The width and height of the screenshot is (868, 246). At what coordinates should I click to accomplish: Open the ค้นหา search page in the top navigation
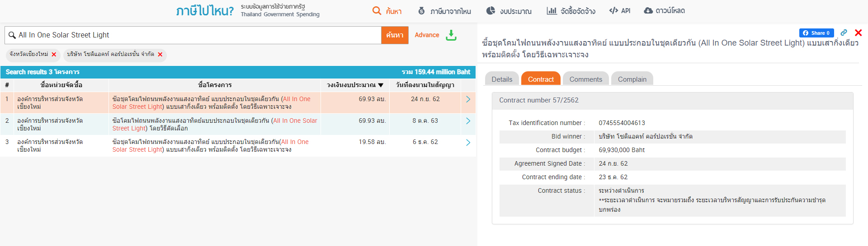click(x=387, y=11)
